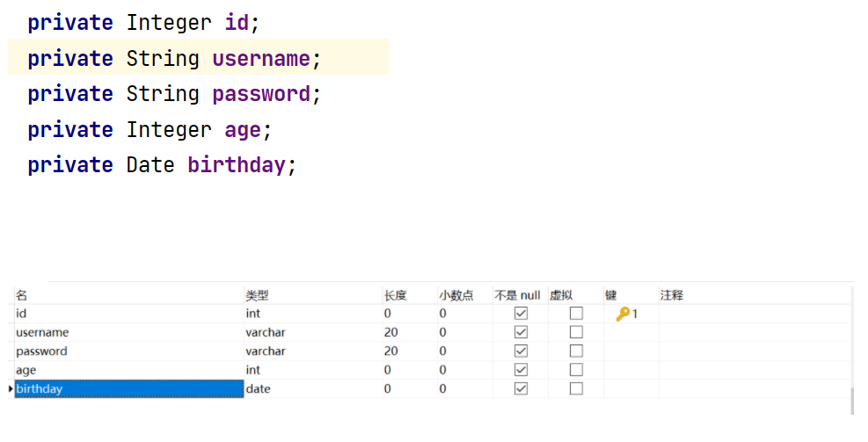The width and height of the screenshot is (868, 442).
Task: Click the password variable in the code
Action: [261, 94]
